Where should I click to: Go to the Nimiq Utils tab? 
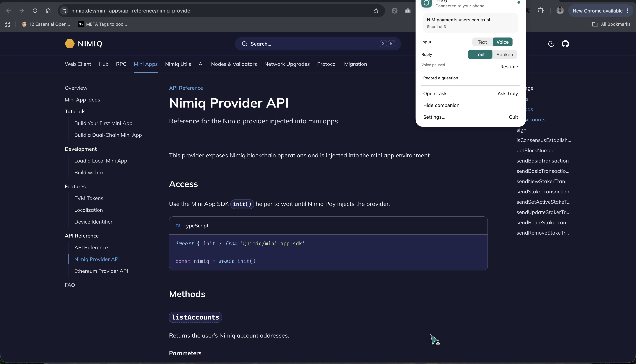tap(178, 64)
